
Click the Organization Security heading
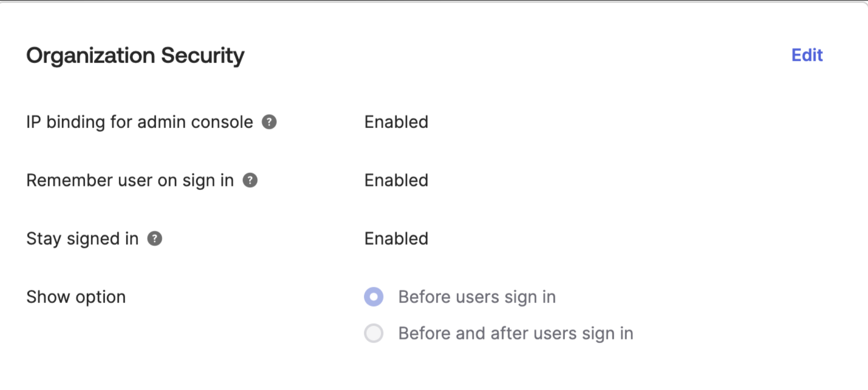(135, 55)
